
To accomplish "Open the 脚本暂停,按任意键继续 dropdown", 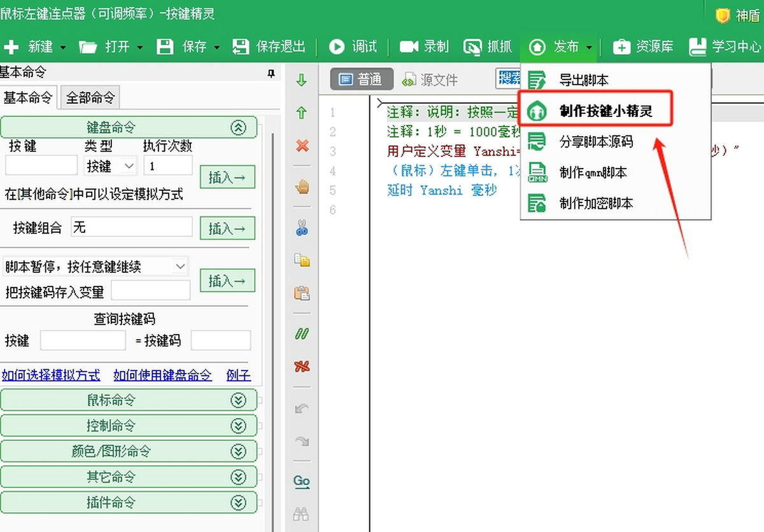I will [x=95, y=266].
